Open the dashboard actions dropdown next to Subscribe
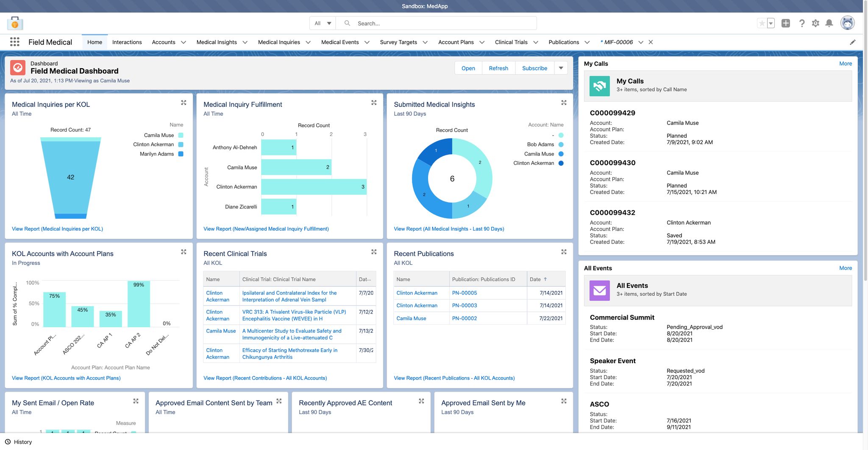868x450 pixels. pyautogui.click(x=561, y=68)
